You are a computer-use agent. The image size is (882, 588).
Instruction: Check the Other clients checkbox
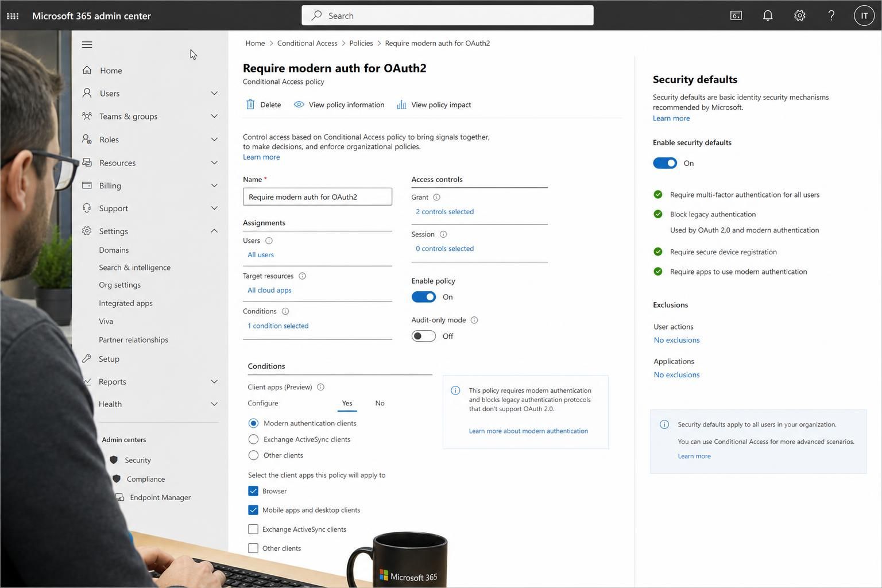click(253, 548)
